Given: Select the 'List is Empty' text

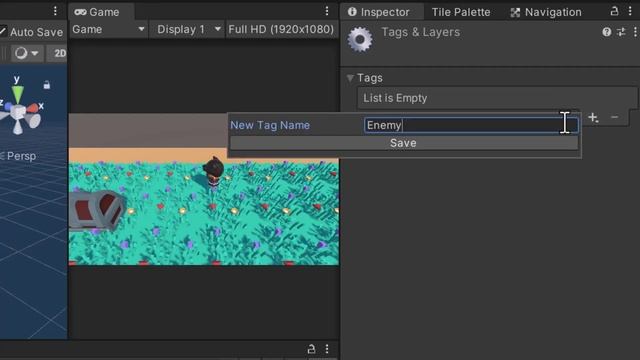Looking at the screenshot, I should pyautogui.click(x=395, y=98).
